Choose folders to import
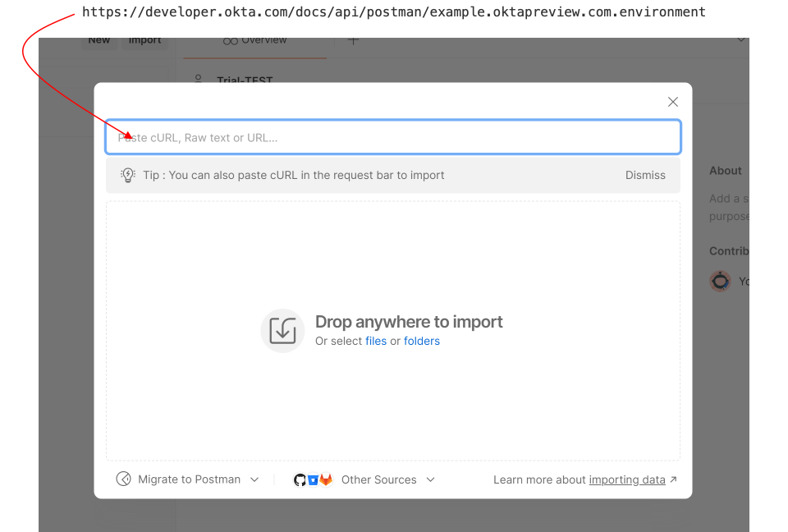The height and width of the screenshot is (532, 788). [x=421, y=341]
